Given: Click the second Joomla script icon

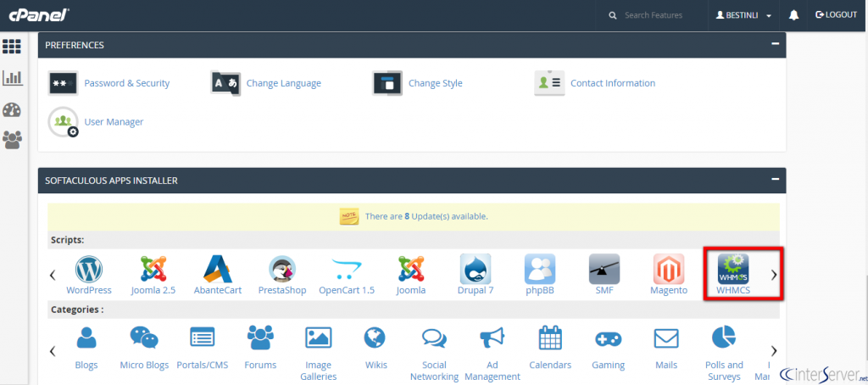Looking at the screenshot, I should click(x=411, y=269).
